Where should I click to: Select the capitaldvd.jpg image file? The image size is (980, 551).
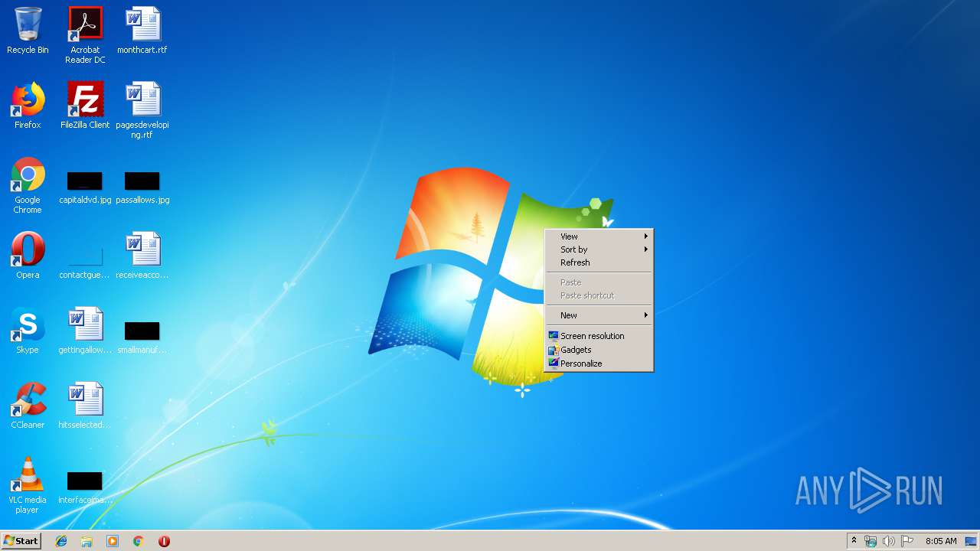[85, 188]
